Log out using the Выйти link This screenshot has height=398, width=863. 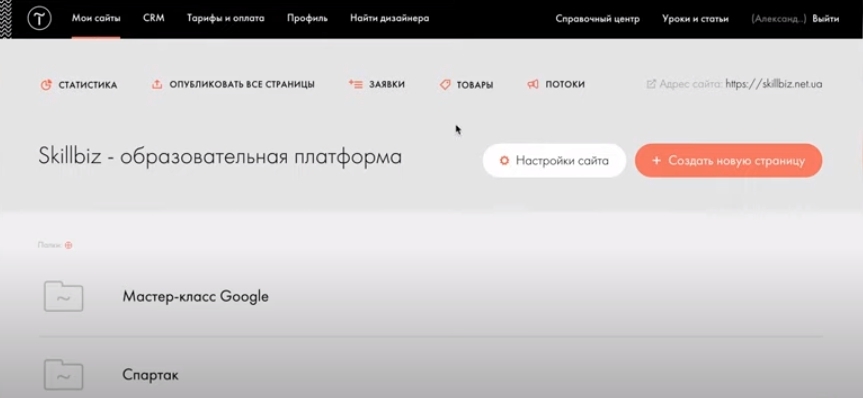pyautogui.click(x=826, y=19)
